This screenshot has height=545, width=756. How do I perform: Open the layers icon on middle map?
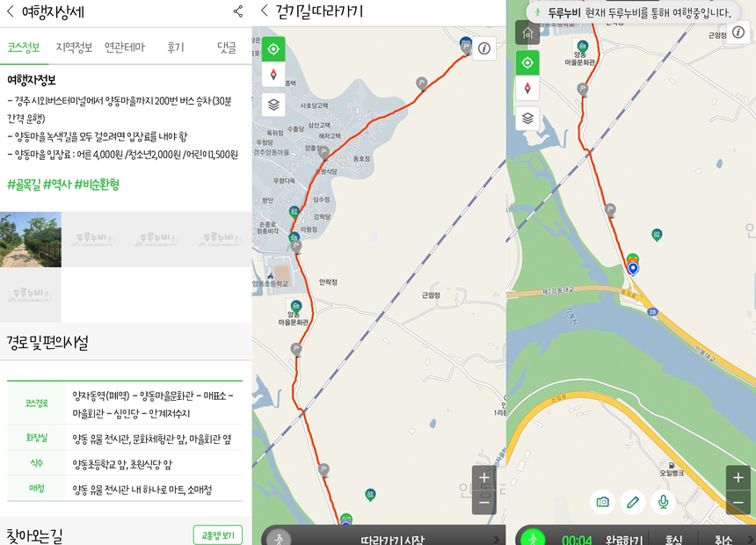pyautogui.click(x=273, y=105)
